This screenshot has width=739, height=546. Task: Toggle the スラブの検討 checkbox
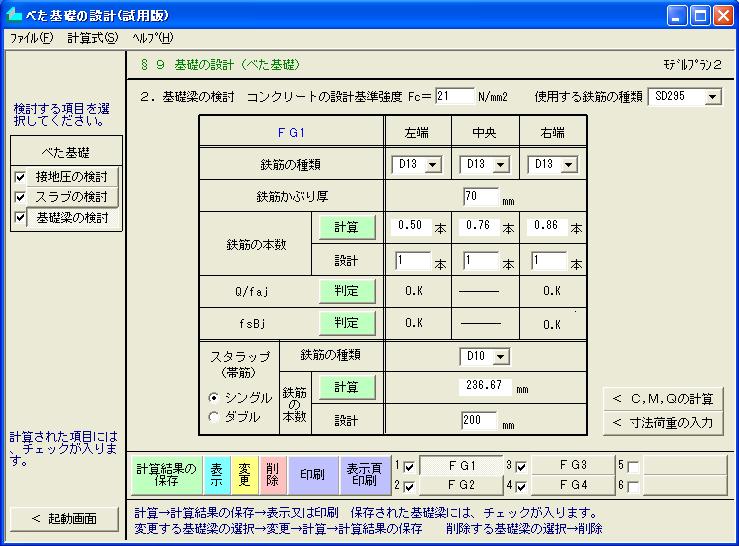[20, 197]
